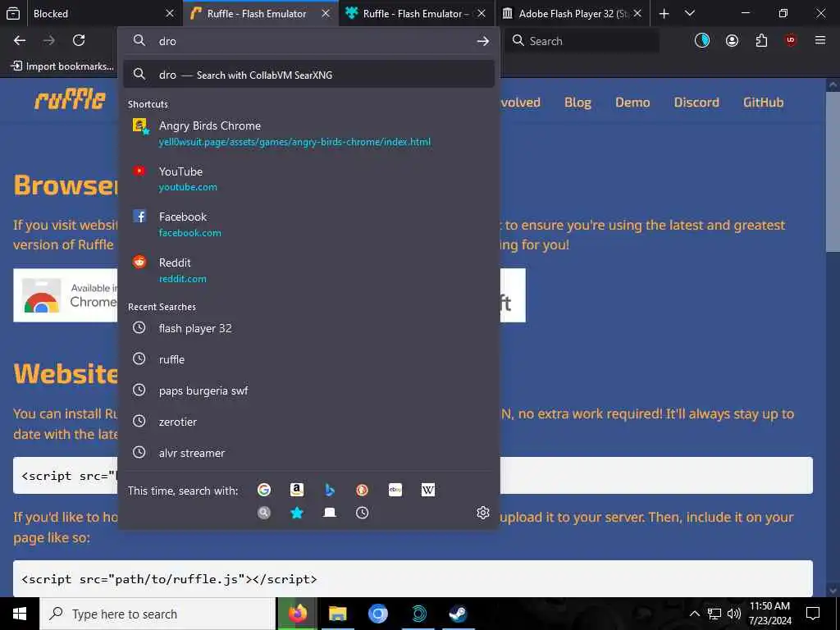Select recent search 'ruffle'
840x630 pixels.
[308, 359]
